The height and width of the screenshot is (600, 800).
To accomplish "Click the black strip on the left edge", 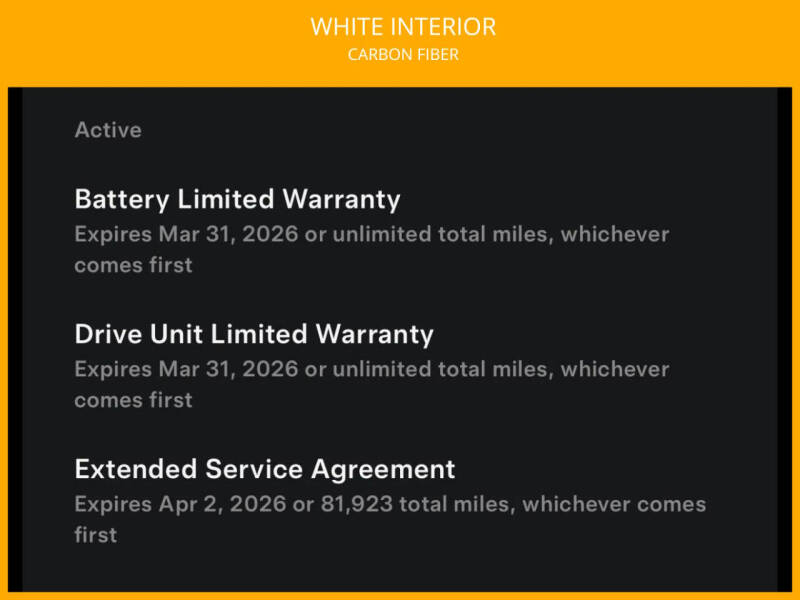I will (x=14, y=340).
